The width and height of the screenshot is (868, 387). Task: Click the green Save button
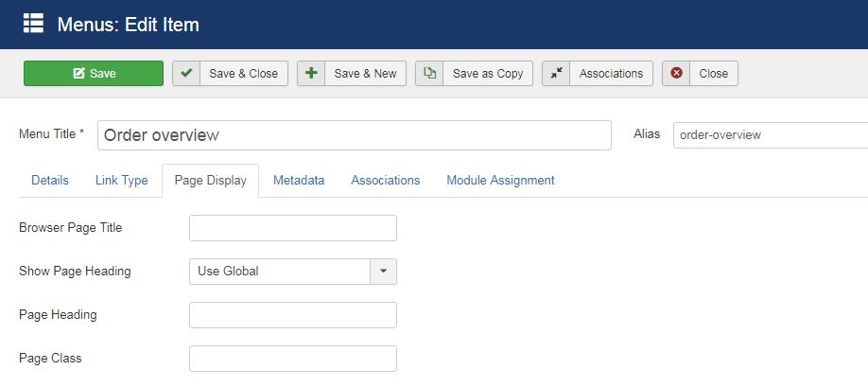(94, 74)
